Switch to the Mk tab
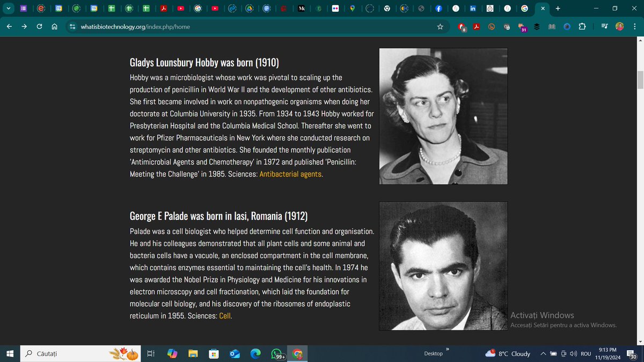This screenshot has height=362, width=644. pos(301,9)
